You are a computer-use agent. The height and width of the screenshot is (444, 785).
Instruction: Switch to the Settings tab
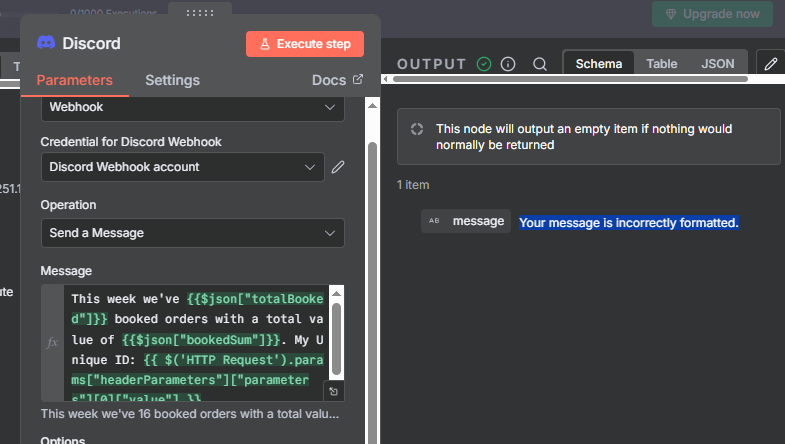click(x=172, y=80)
